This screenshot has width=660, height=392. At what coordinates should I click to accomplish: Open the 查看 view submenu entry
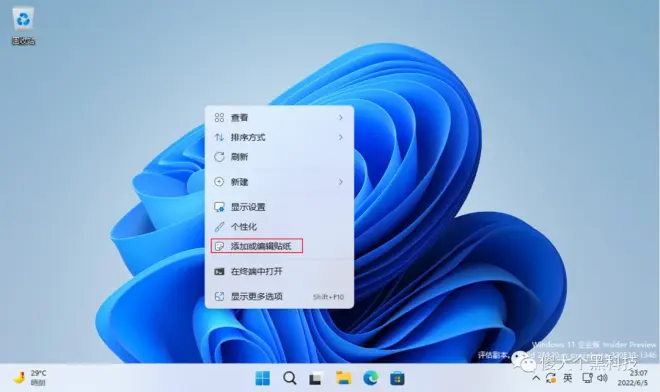point(279,117)
